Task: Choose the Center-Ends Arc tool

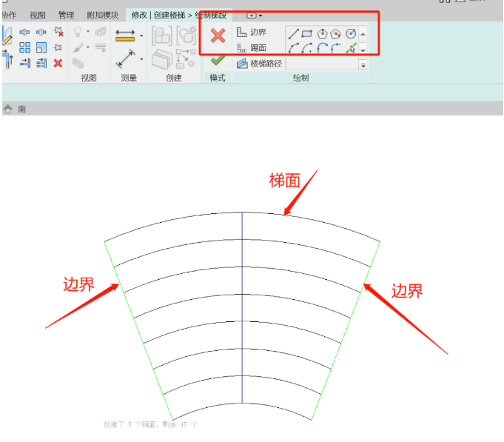Action: click(307, 48)
